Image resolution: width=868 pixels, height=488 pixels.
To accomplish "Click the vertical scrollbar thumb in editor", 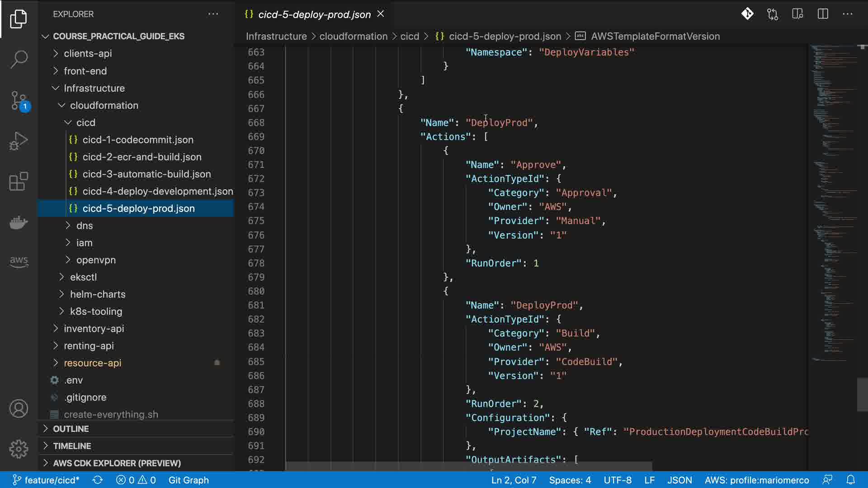I will [x=862, y=394].
